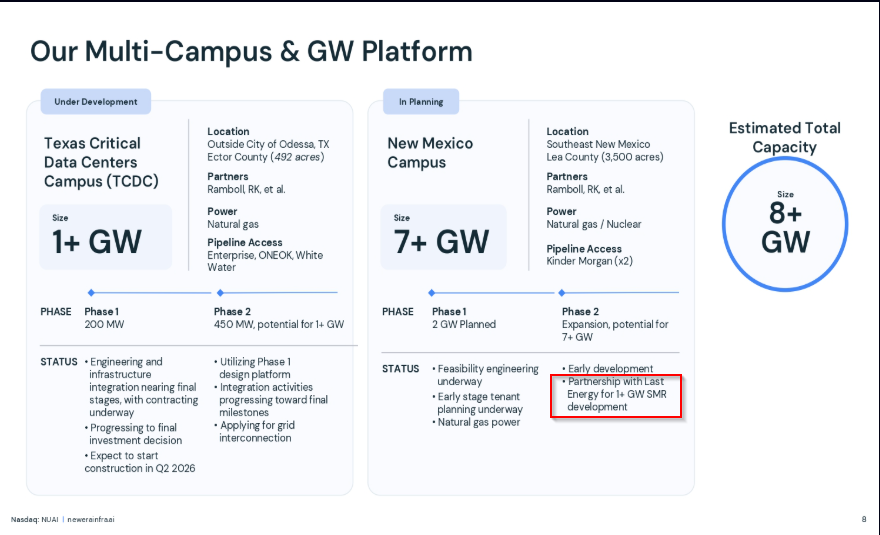Click 'Progressing to final investment decision' bullet
The height and width of the screenshot is (535, 880).
pyautogui.click(x=134, y=434)
